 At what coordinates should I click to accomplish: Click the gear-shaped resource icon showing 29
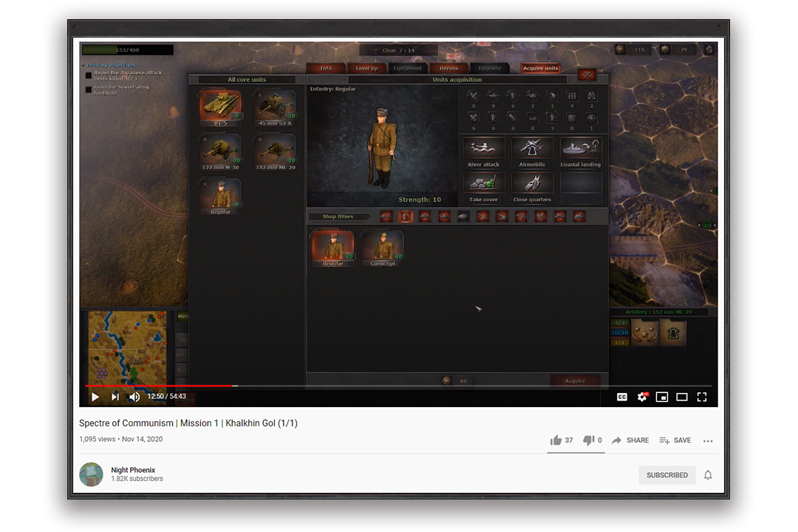665,50
